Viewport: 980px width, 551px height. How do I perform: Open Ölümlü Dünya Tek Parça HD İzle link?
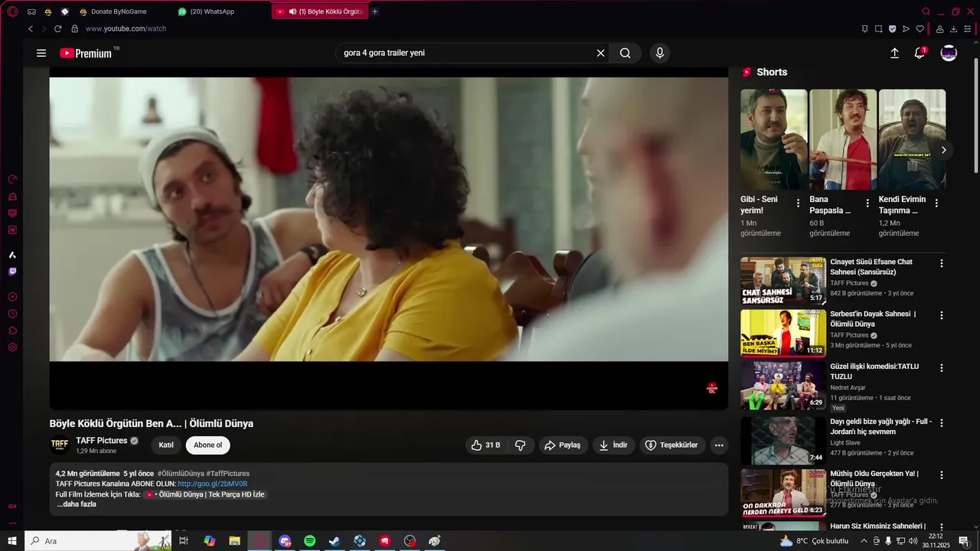[204, 494]
